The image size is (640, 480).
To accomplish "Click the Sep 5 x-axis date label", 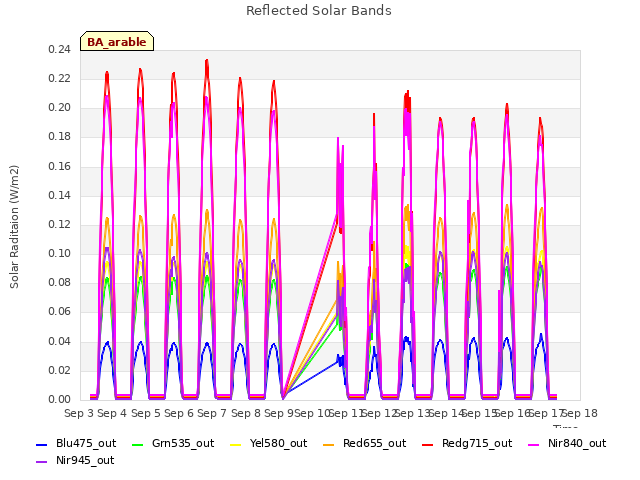I will click(x=146, y=413).
